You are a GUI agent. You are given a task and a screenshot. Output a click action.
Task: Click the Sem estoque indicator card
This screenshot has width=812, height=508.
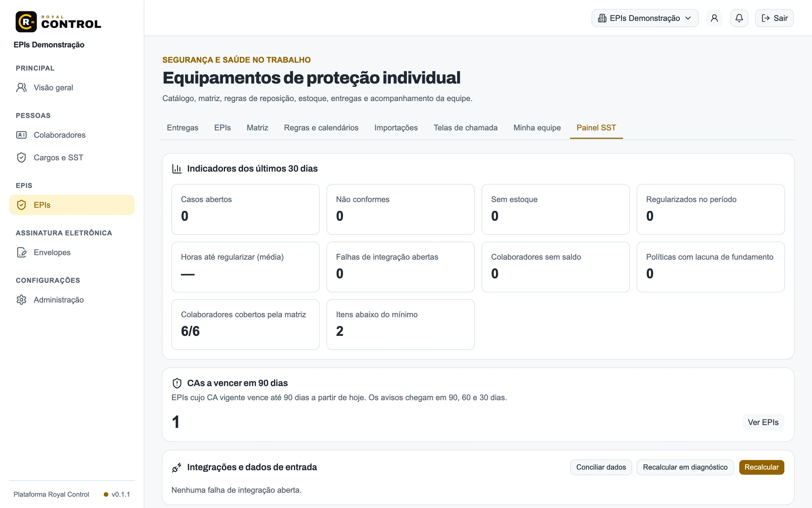tap(555, 209)
